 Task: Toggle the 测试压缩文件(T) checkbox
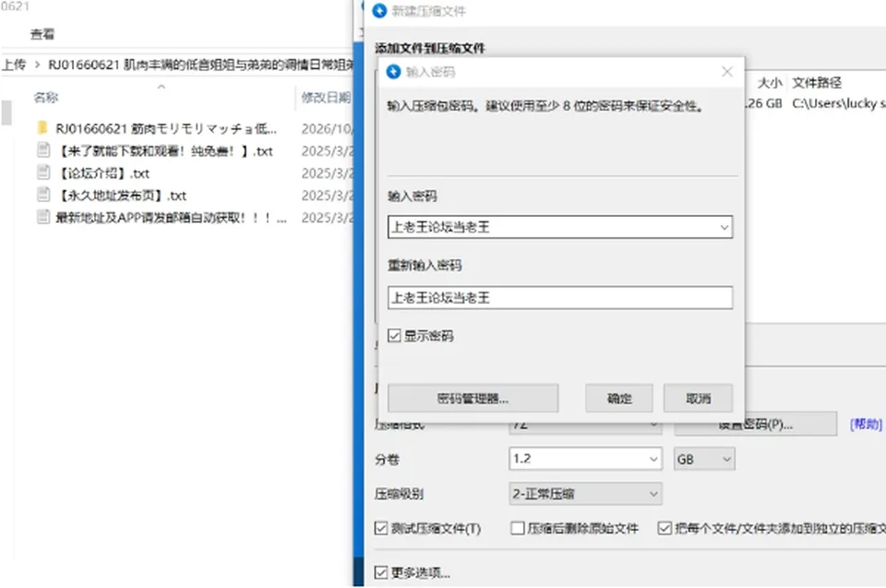pos(381,528)
